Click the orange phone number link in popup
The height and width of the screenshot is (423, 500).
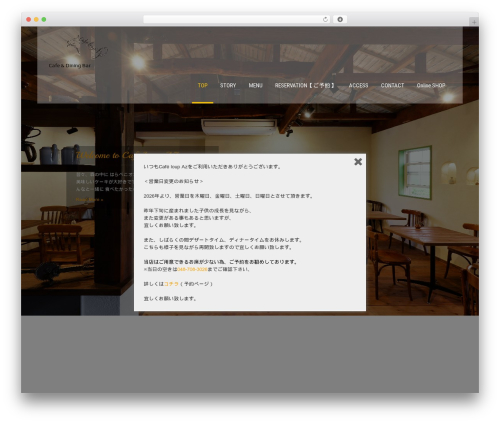tap(192, 269)
